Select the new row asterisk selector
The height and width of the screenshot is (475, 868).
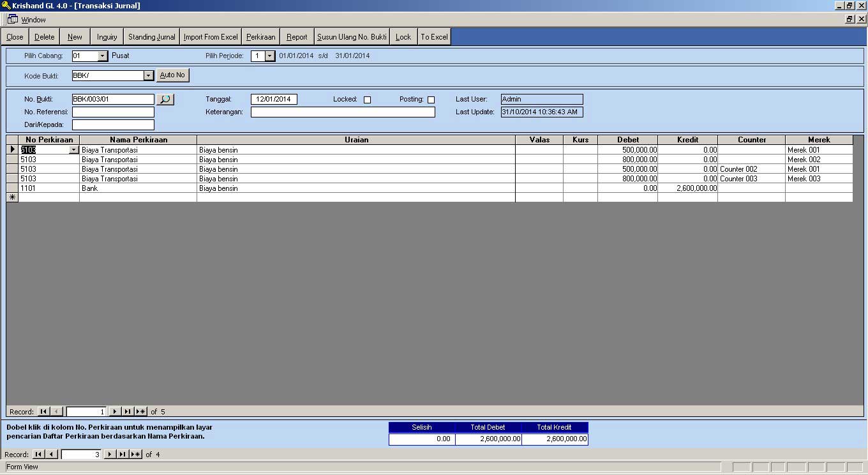click(12, 198)
